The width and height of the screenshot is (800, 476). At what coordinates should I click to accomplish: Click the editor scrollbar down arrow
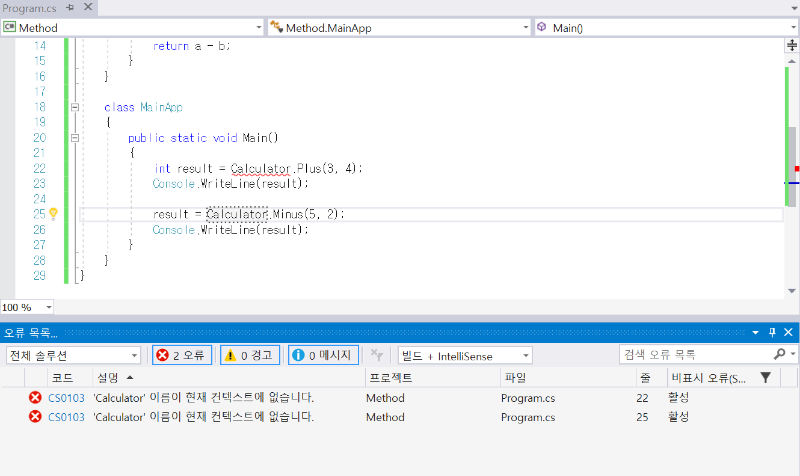tap(792, 291)
